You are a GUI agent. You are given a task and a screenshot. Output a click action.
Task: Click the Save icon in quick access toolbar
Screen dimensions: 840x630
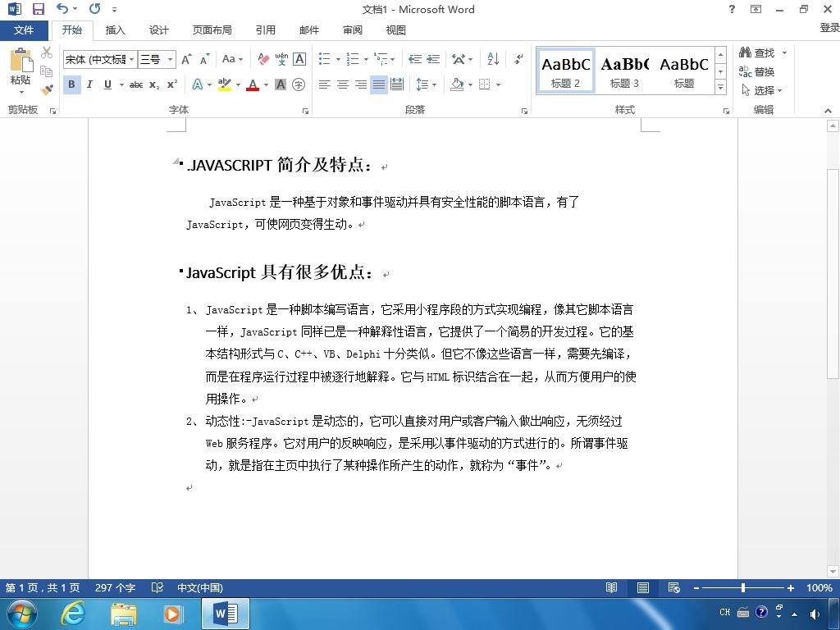(x=38, y=9)
